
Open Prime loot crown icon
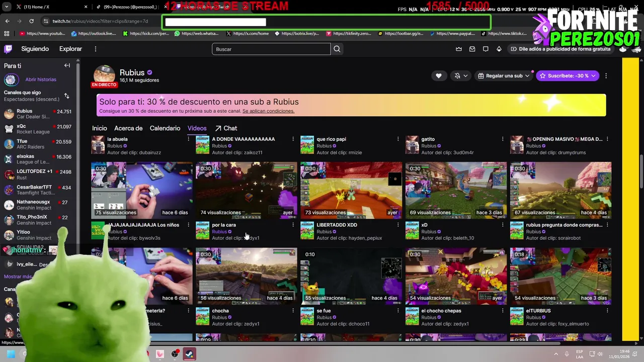pos(459,49)
